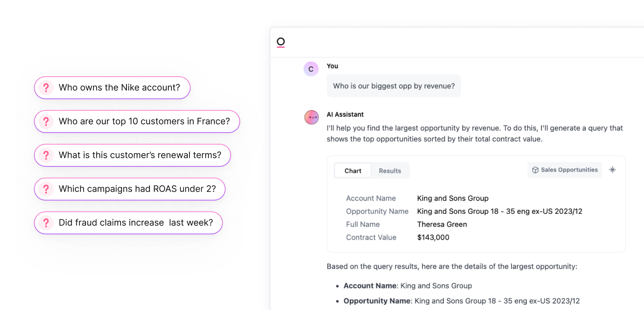Open the Sales Opportunities topic button

click(x=564, y=170)
